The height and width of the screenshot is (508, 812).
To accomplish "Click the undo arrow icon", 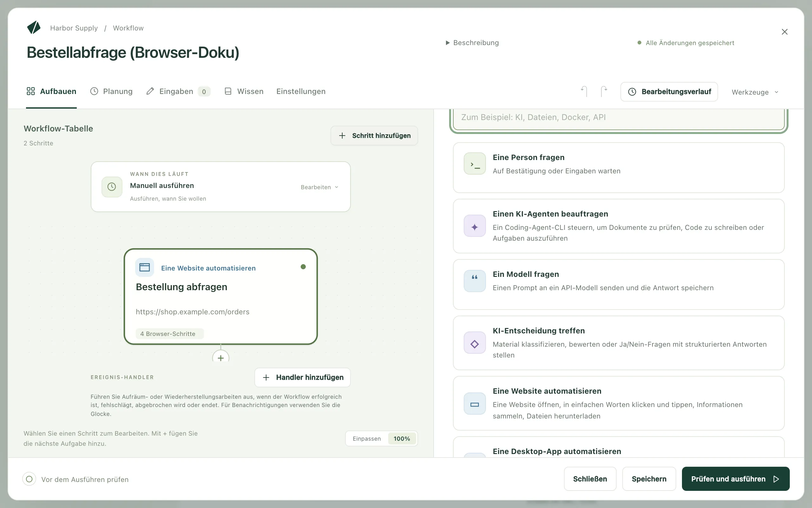I will point(584,91).
